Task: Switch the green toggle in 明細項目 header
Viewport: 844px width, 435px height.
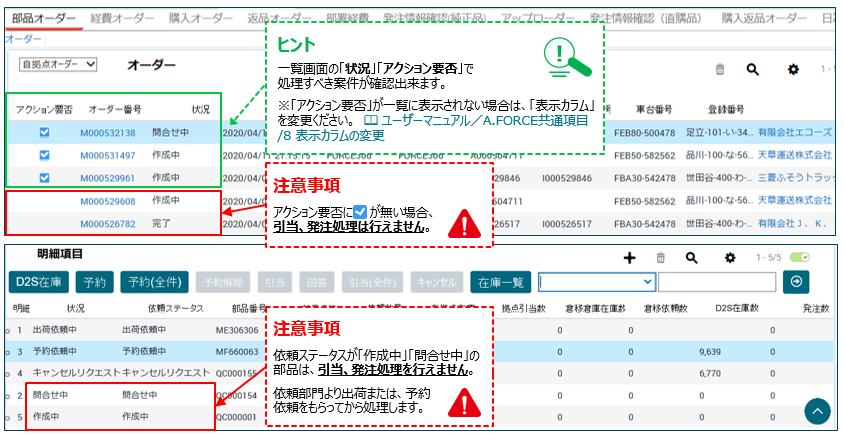Action: click(x=799, y=257)
